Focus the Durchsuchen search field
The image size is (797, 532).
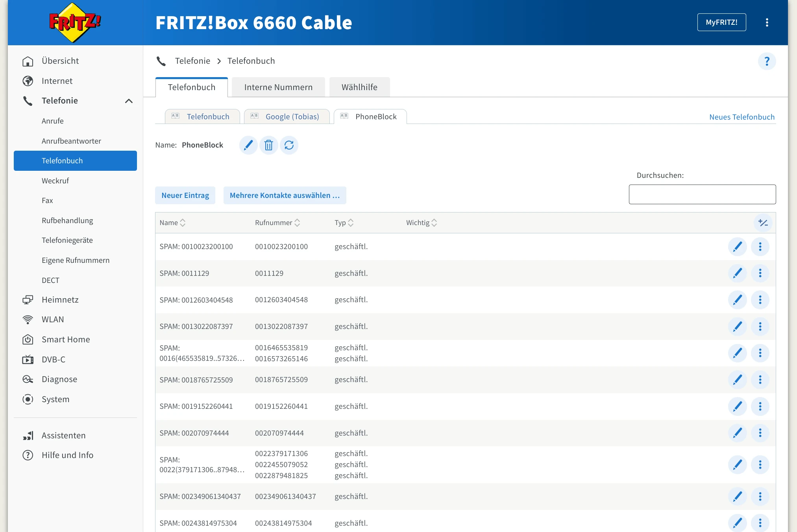tap(702, 194)
